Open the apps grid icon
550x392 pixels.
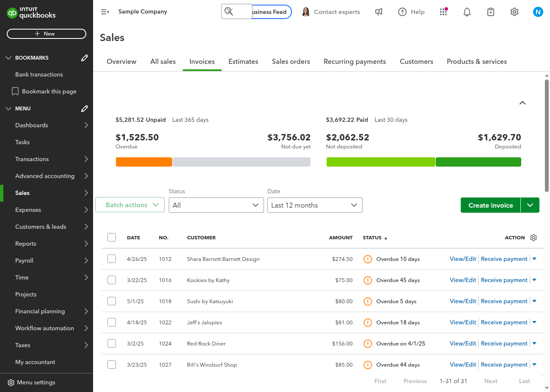[443, 12]
